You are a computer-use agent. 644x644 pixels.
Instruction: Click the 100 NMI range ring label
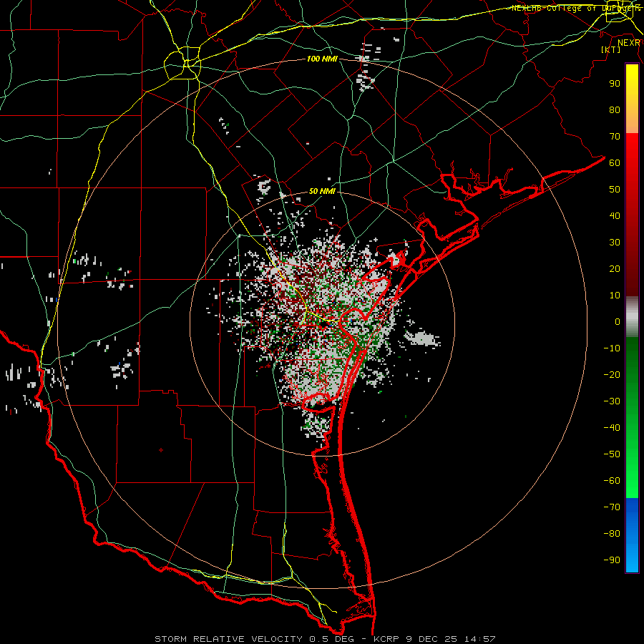tap(322, 59)
